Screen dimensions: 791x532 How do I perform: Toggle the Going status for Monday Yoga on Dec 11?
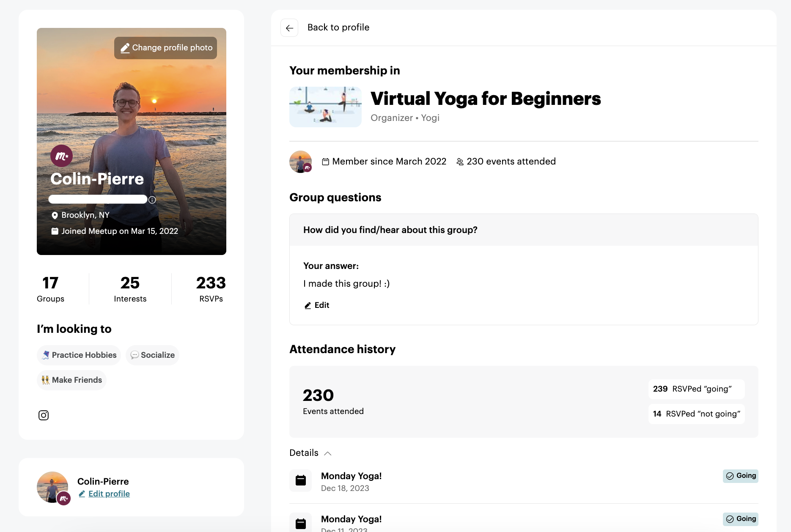coord(740,519)
